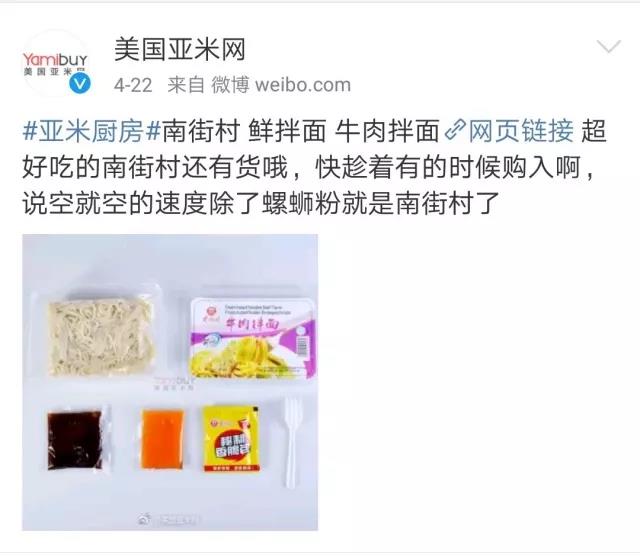Click the Yamibuy watermark in photo center
Viewport: 640px width, 557px height.
tap(175, 382)
